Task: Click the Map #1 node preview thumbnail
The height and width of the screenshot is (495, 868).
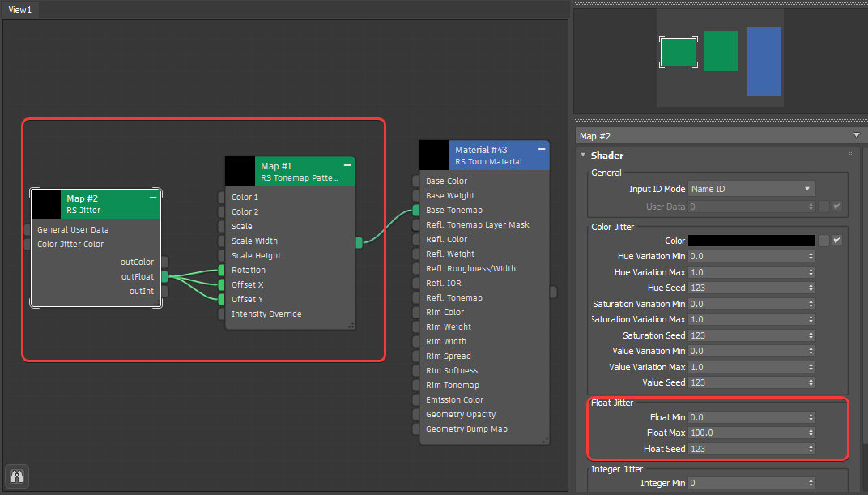Action: click(240, 172)
